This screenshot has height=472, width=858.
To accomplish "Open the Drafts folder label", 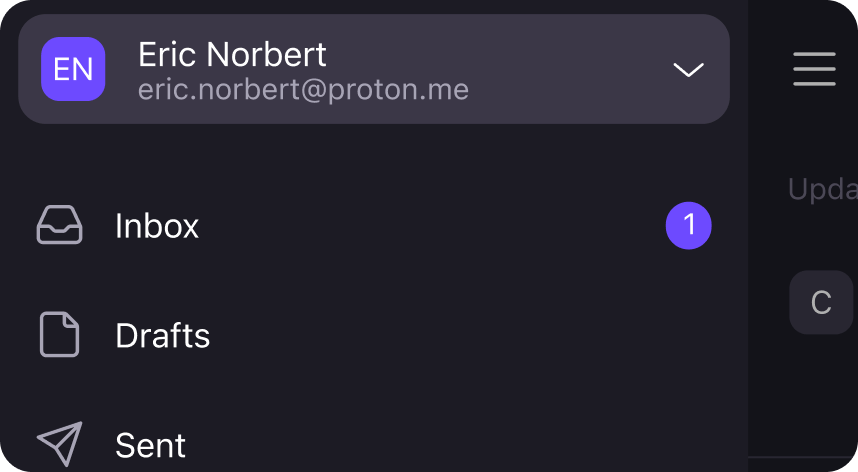I will point(163,335).
